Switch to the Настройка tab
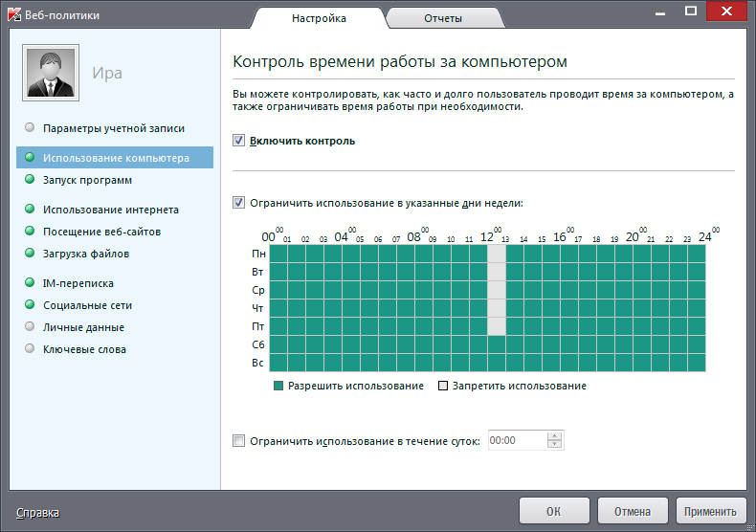The height and width of the screenshot is (532, 756). coord(319,18)
